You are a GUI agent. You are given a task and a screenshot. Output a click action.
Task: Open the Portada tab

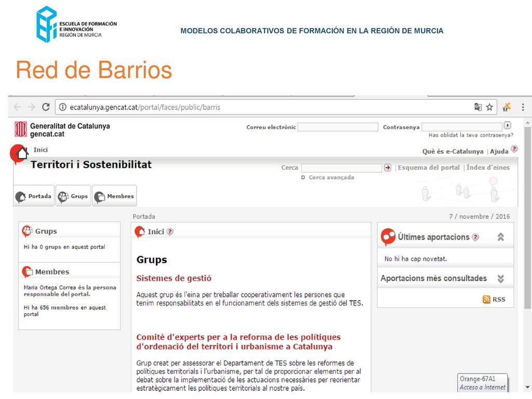(34, 196)
